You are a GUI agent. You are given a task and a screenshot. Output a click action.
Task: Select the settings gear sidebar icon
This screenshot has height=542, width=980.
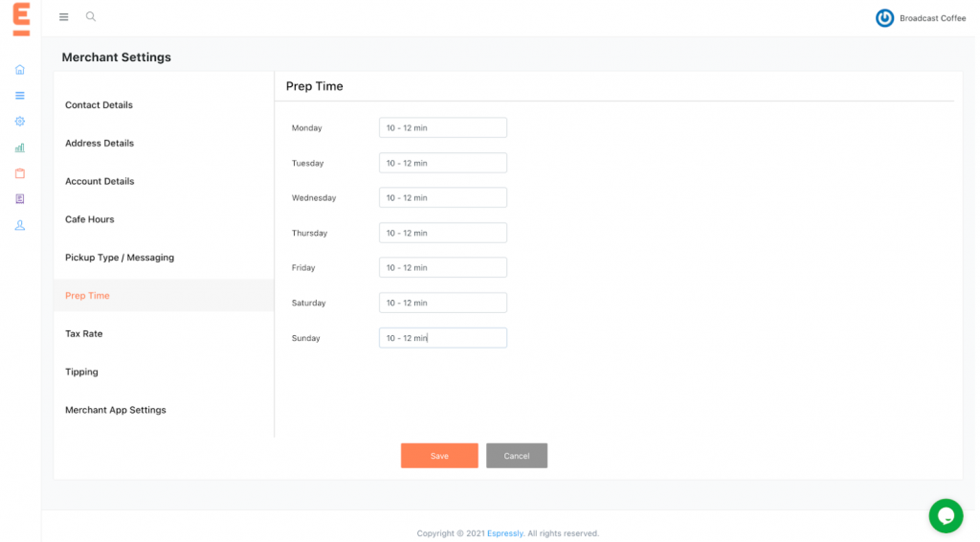point(20,122)
